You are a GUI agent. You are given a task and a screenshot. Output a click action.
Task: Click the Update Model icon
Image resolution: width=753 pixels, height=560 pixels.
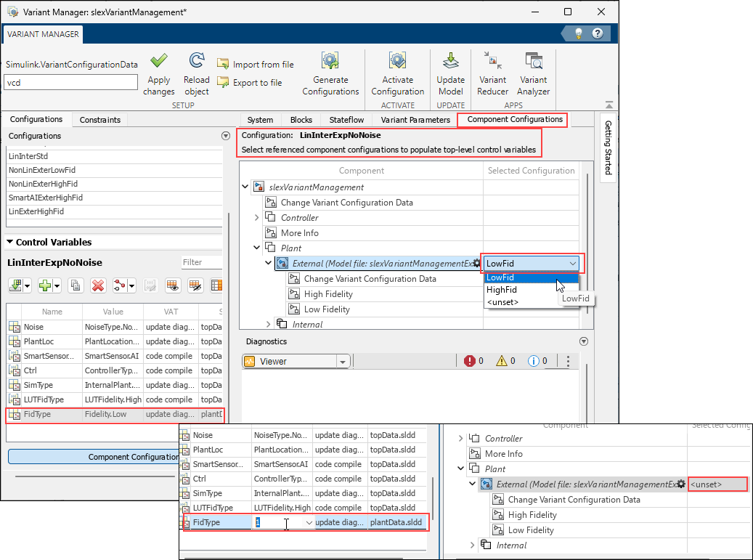450,62
